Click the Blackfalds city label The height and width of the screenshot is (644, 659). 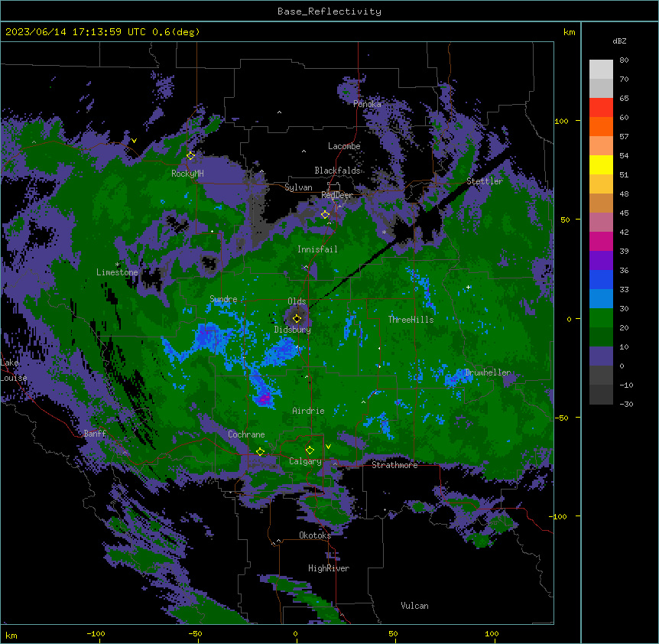pos(337,171)
